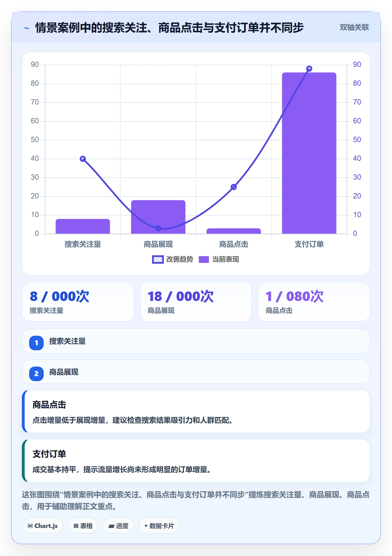Click the main title 情景案例中的搜索关注

pyautogui.click(x=169, y=28)
